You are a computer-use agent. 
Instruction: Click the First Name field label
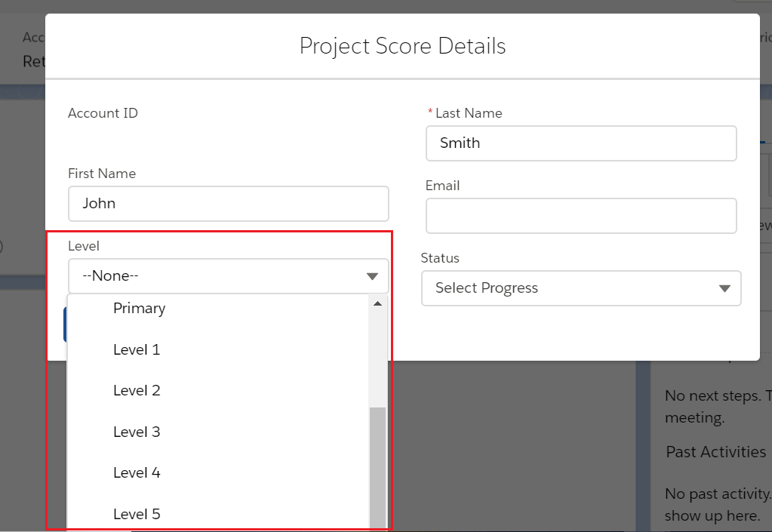[x=102, y=174]
